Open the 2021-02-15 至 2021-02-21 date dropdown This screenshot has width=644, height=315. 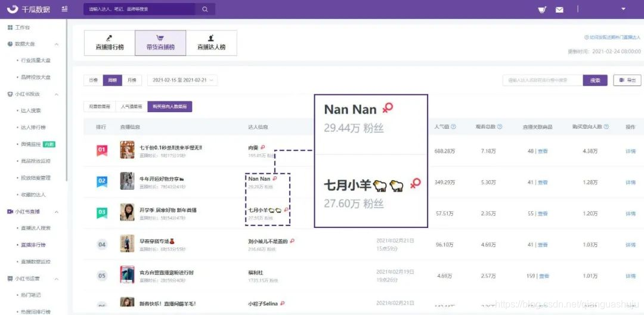(182, 80)
